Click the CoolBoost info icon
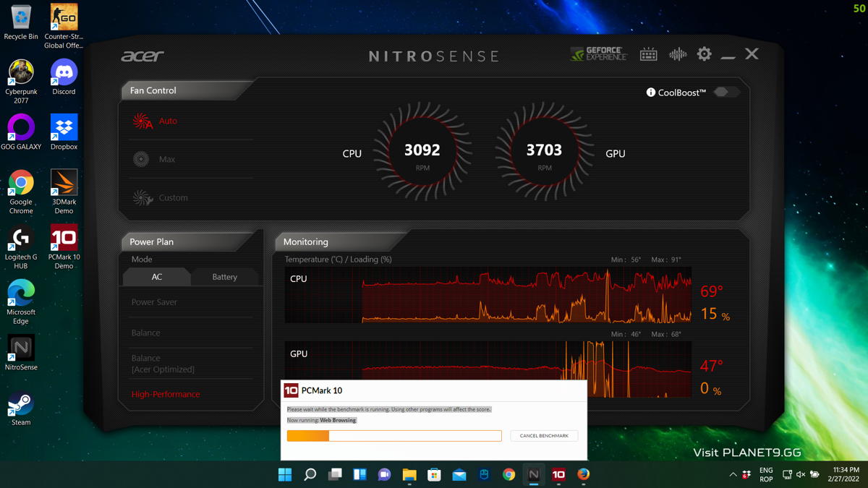 (x=651, y=93)
